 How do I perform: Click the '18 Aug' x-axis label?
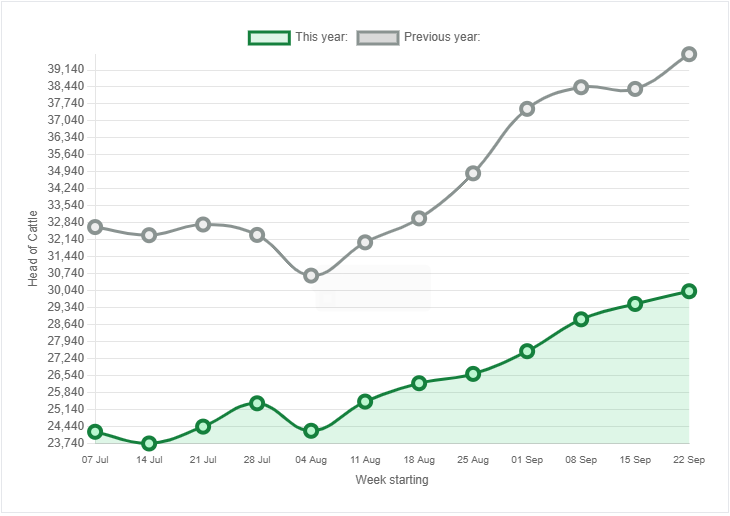[x=419, y=460]
